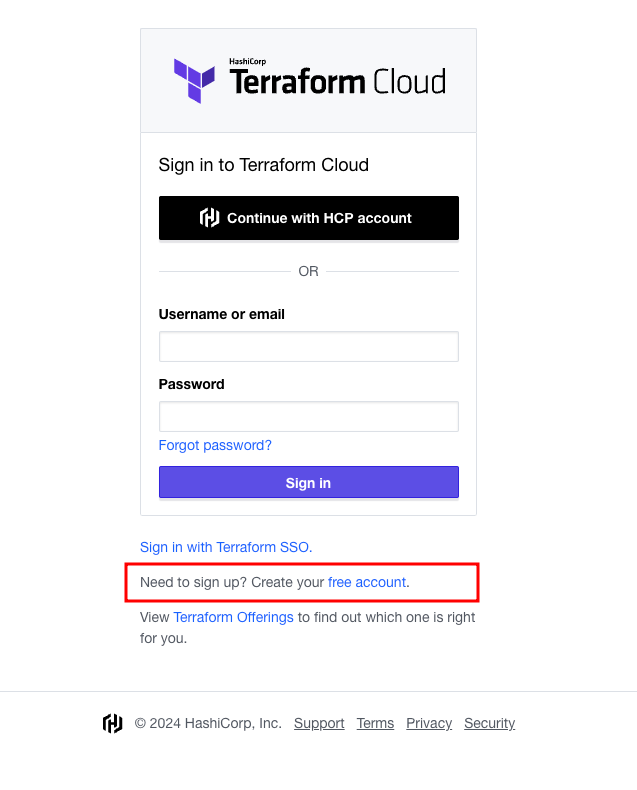Focus the Password input field
Viewport: 637px width, 790px height.
308,417
